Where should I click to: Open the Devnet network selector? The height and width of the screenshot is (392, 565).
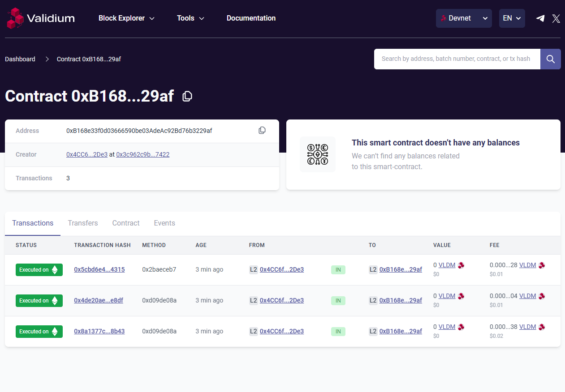[x=463, y=18]
